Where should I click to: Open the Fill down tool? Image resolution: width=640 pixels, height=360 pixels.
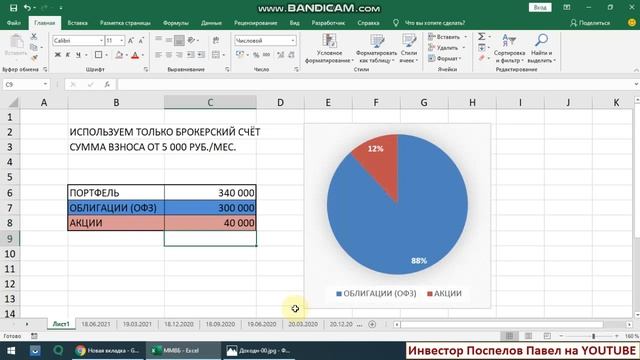(x=482, y=48)
